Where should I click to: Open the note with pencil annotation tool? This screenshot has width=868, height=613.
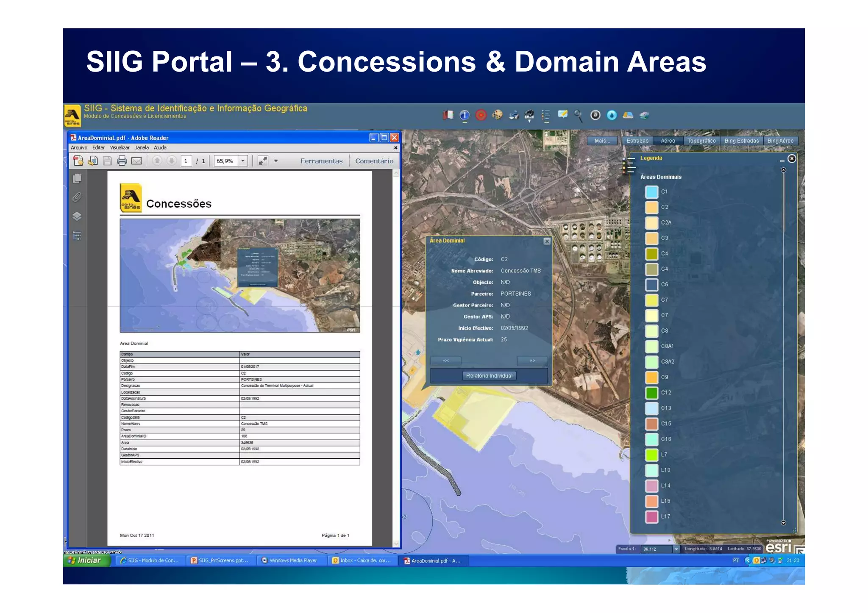click(x=562, y=115)
